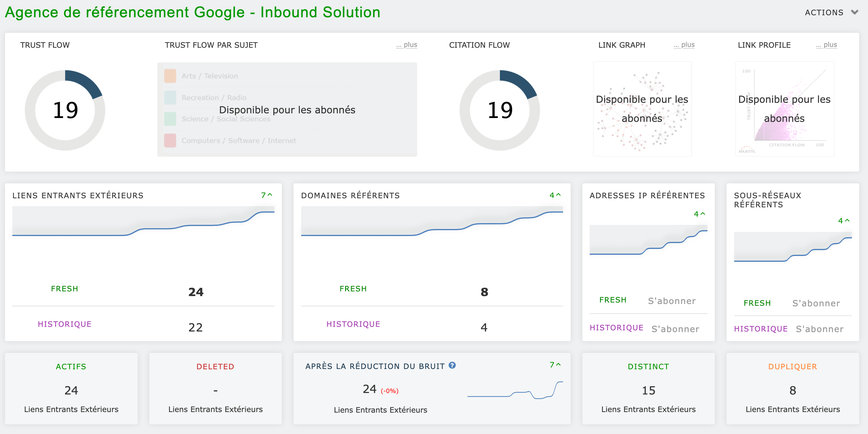This screenshot has height=434, width=868.
Task: Open 'plus' link next to Link Graph
Action: pos(684,45)
